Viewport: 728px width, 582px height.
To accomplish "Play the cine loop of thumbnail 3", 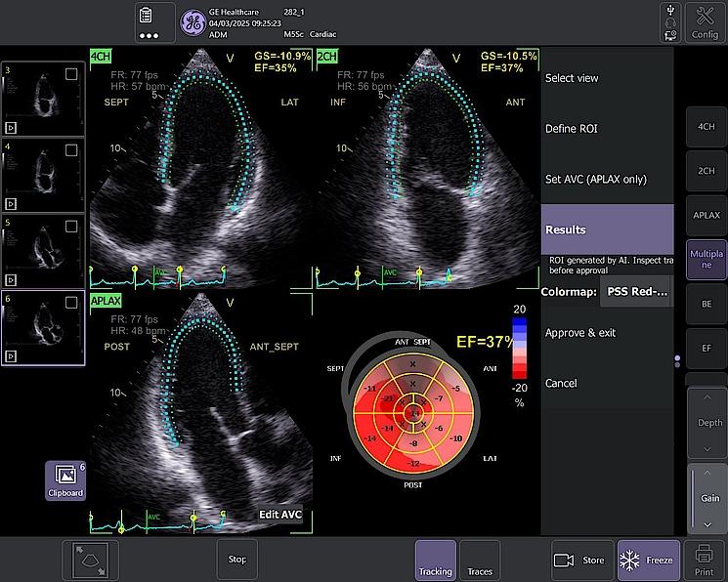I will pos(11,128).
